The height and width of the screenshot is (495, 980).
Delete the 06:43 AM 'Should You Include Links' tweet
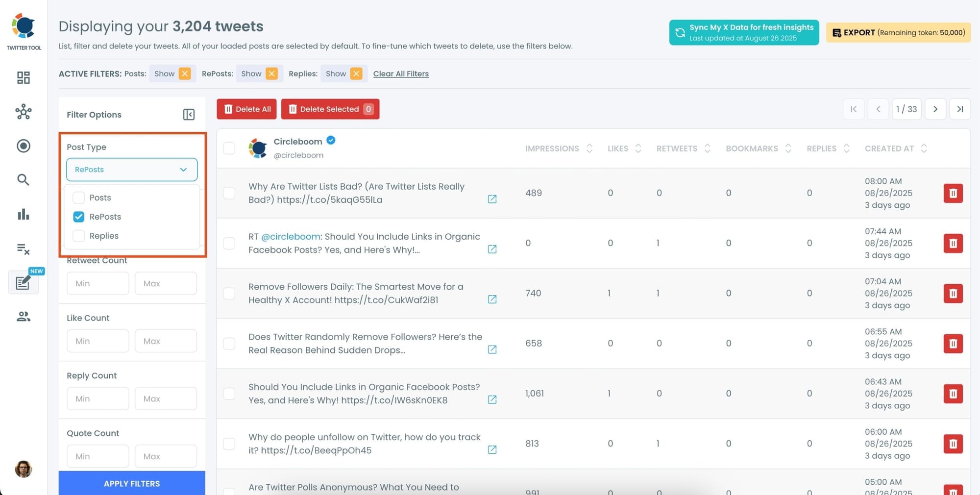tap(953, 394)
